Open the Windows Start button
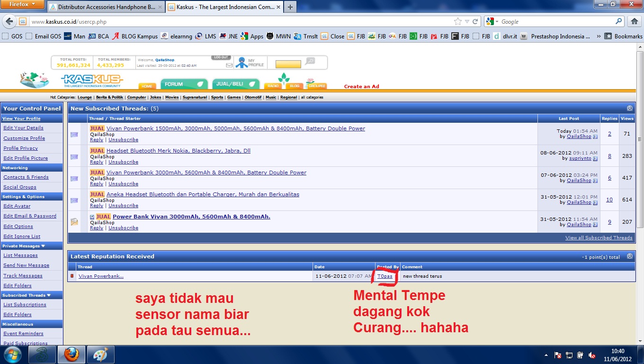644x364 pixels. coord(12,355)
